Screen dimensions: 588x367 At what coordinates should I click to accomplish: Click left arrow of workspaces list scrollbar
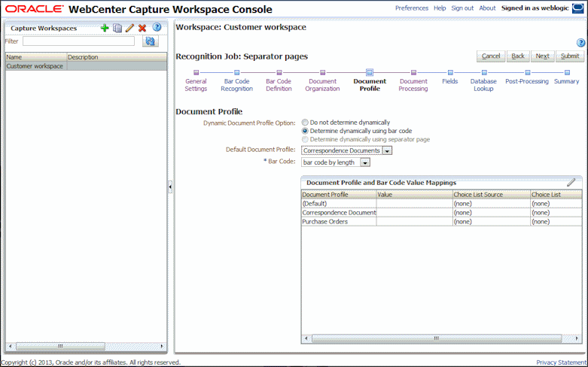pos(10,347)
